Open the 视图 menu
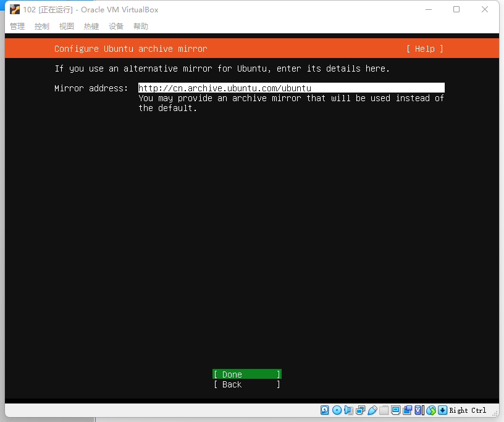504x422 pixels. tap(67, 27)
